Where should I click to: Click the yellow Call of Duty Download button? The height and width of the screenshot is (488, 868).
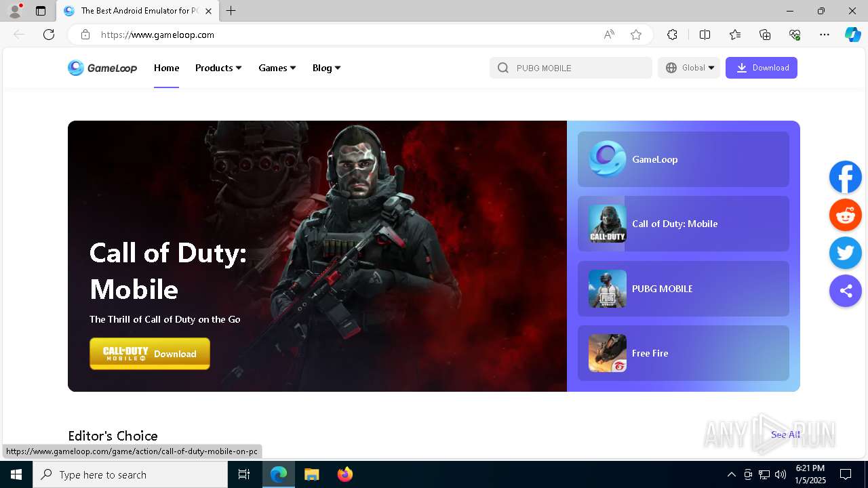click(x=150, y=354)
